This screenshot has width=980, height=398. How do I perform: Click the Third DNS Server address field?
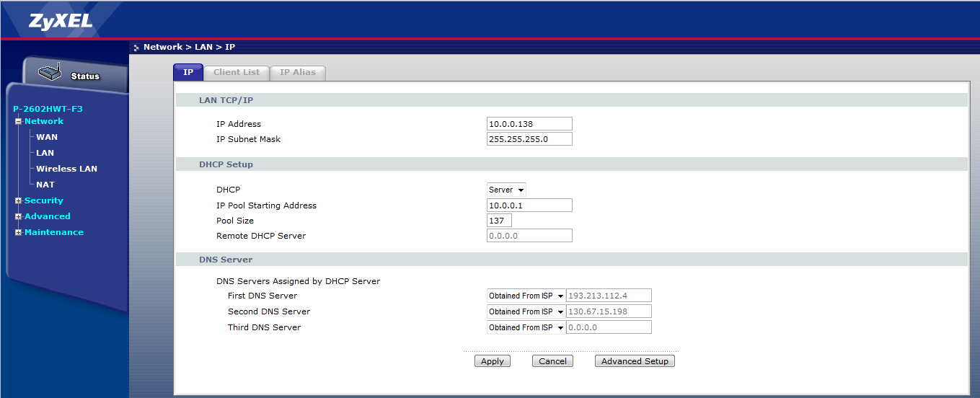[609, 327]
